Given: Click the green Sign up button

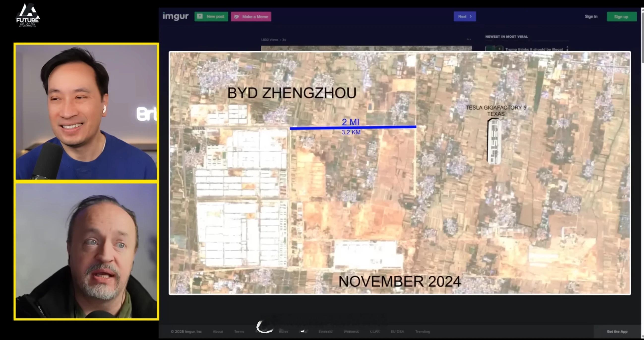Looking at the screenshot, I should coord(621,17).
